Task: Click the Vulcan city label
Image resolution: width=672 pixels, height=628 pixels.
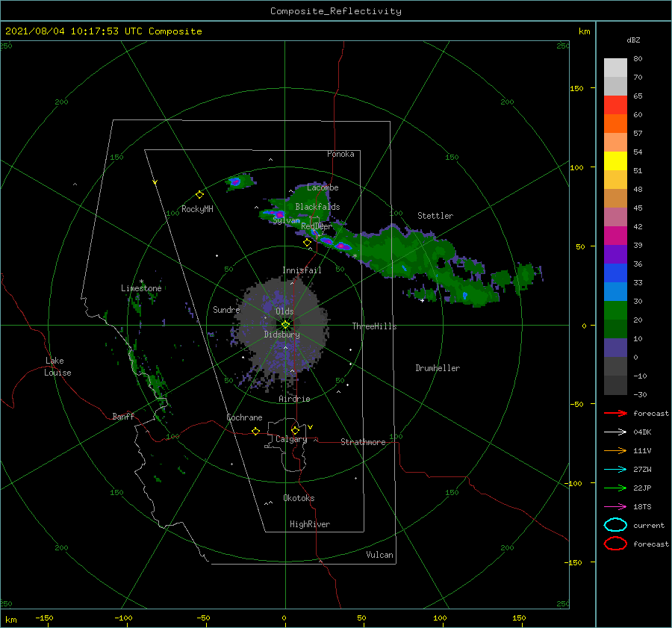Action: [379, 555]
